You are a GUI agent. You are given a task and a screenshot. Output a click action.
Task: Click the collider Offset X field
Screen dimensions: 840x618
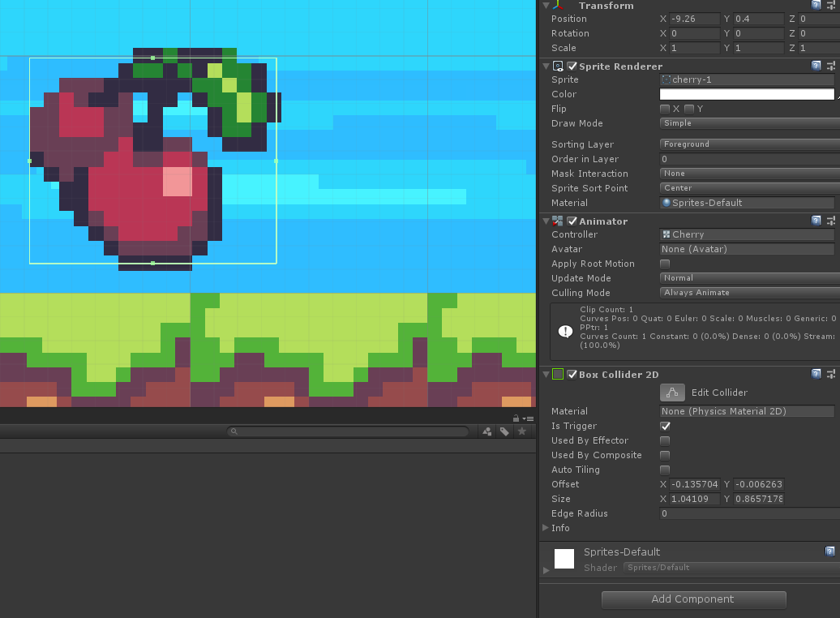pos(695,484)
